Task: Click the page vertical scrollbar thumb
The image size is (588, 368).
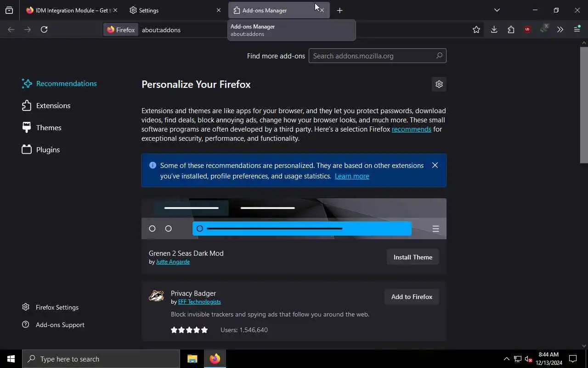Action: [x=584, y=105]
